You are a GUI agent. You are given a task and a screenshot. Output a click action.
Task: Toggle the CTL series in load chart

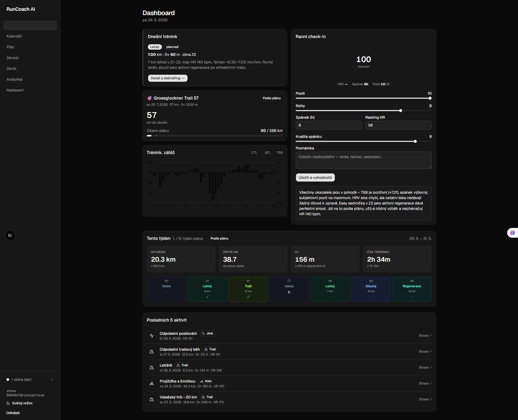click(254, 153)
